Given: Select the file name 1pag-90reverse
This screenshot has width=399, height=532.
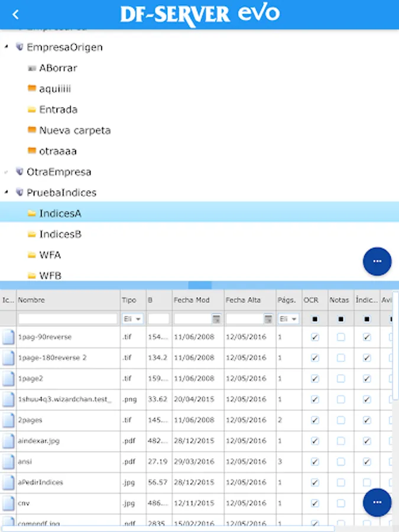Looking at the screenshot, I should 45,337.
